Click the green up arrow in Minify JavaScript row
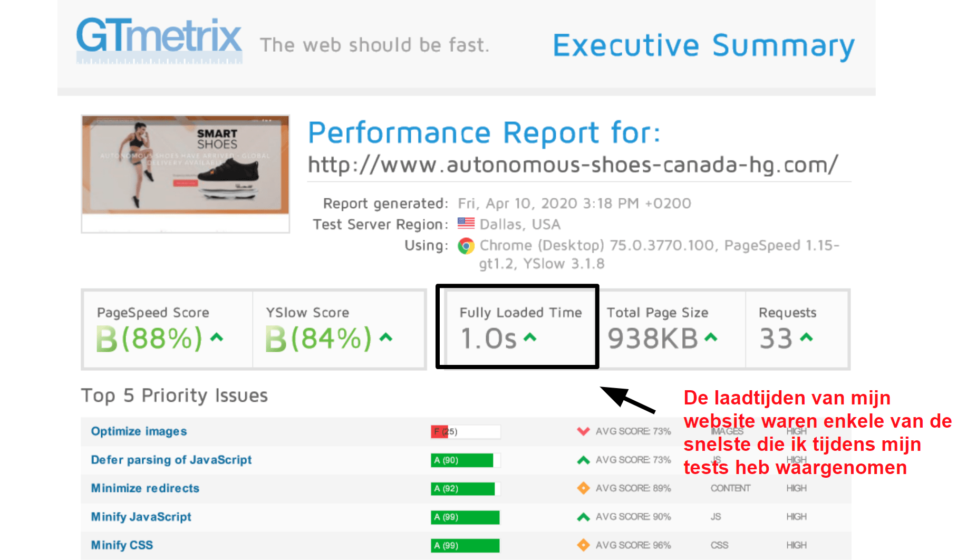 click(x=583, y=517)
